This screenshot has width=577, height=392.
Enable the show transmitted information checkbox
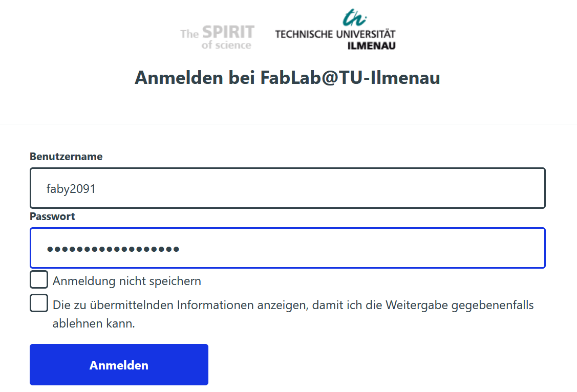pos(39,303)
